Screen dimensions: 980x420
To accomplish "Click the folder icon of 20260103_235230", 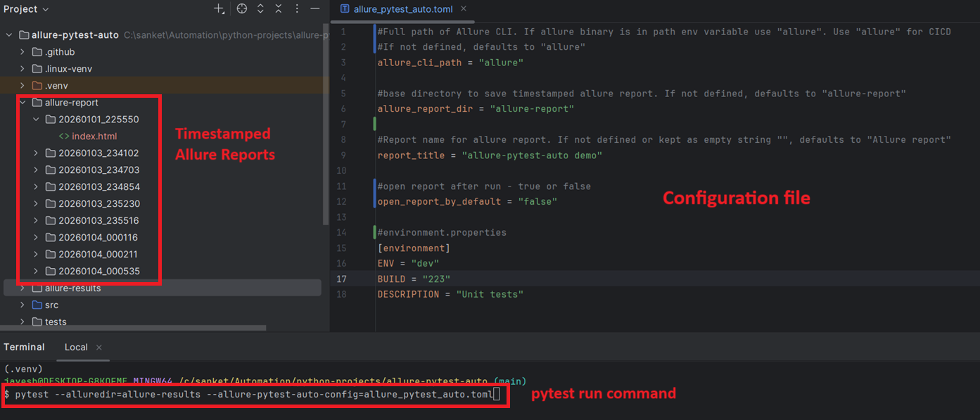I will [x=51, y=204].
